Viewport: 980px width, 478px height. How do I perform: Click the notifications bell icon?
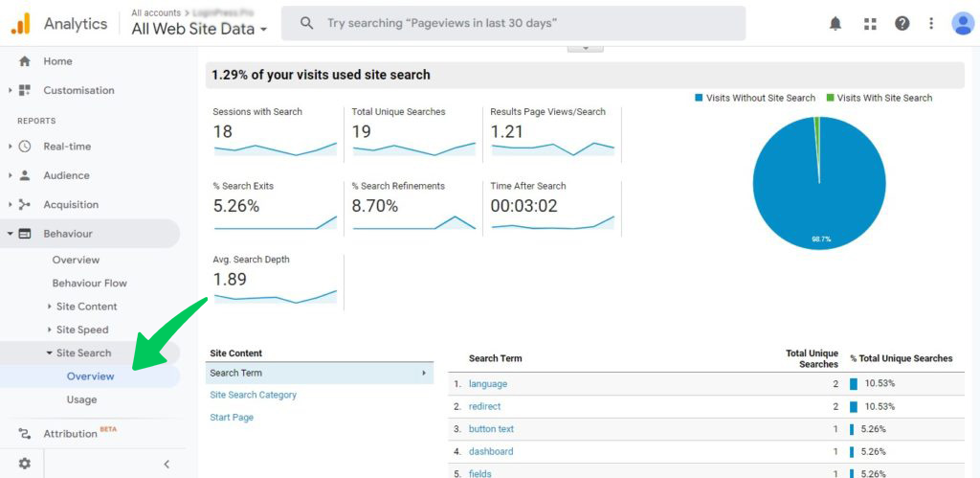pos(835,23)
